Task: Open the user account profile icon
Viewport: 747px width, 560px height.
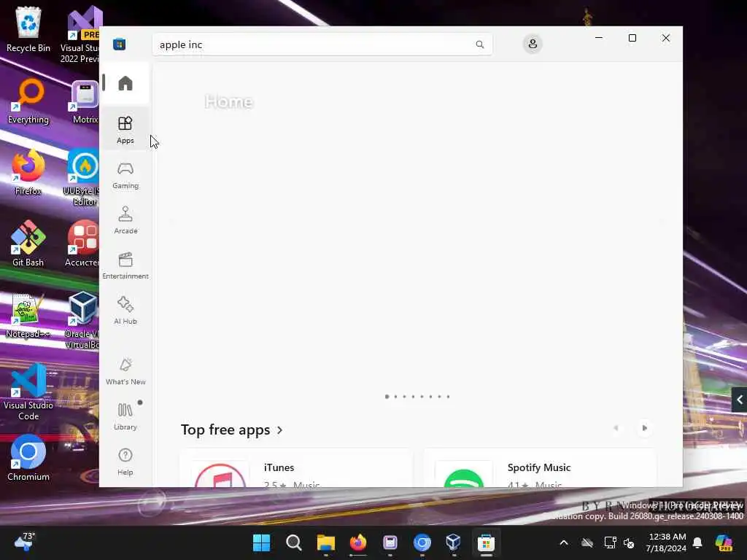Action: click(533, 44)
